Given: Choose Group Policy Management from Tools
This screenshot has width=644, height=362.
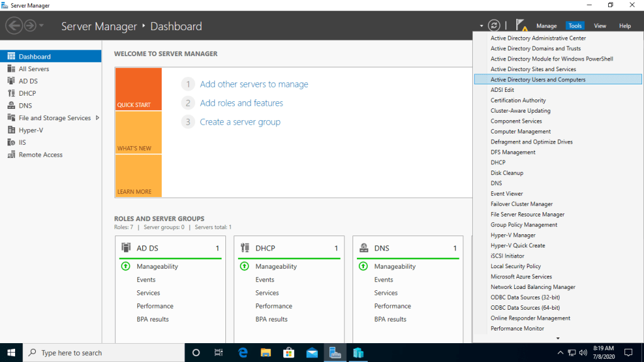Looking at the screenshot, I should [524, 225].
